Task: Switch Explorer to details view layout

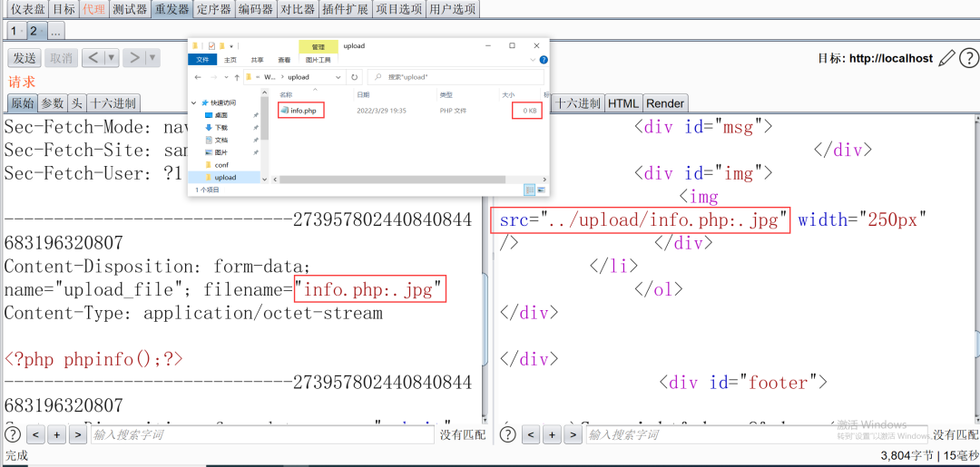Action: click(x=530, y=190)
